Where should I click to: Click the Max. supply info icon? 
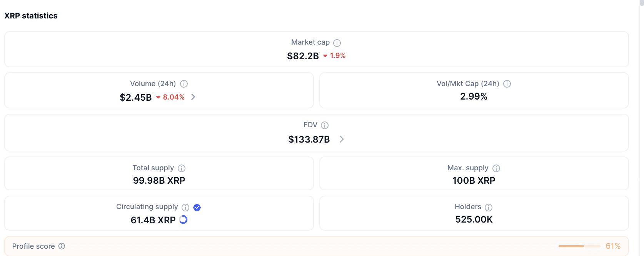tap(496, 168)
